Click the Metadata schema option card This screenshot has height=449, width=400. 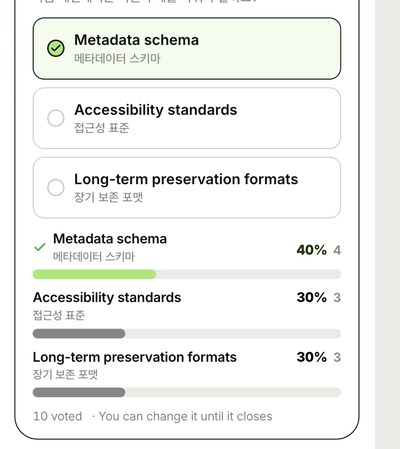187,48
